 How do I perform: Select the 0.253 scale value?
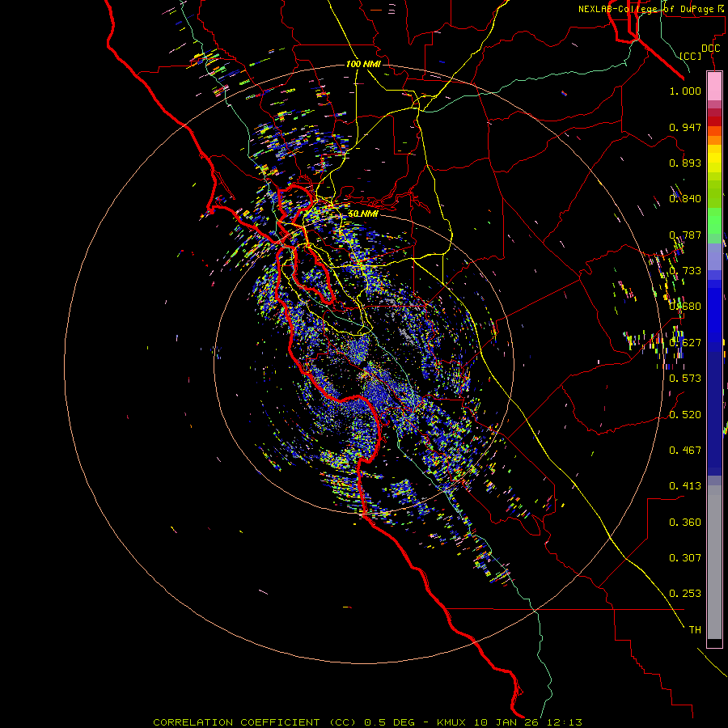pyautogui.click(x=685, y=594)
